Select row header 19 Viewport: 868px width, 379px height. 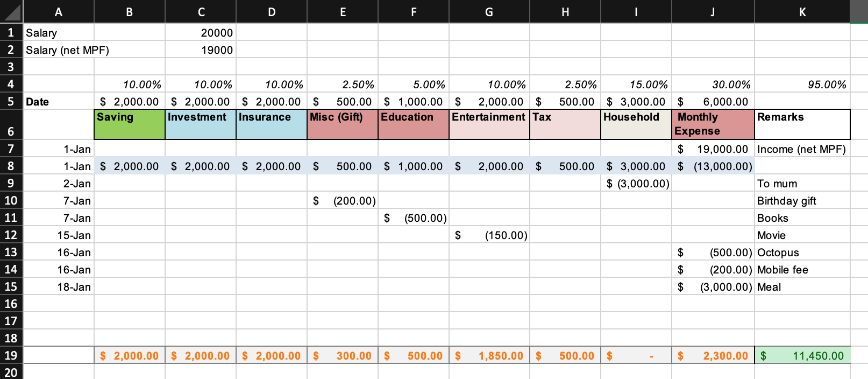[11, 355]
